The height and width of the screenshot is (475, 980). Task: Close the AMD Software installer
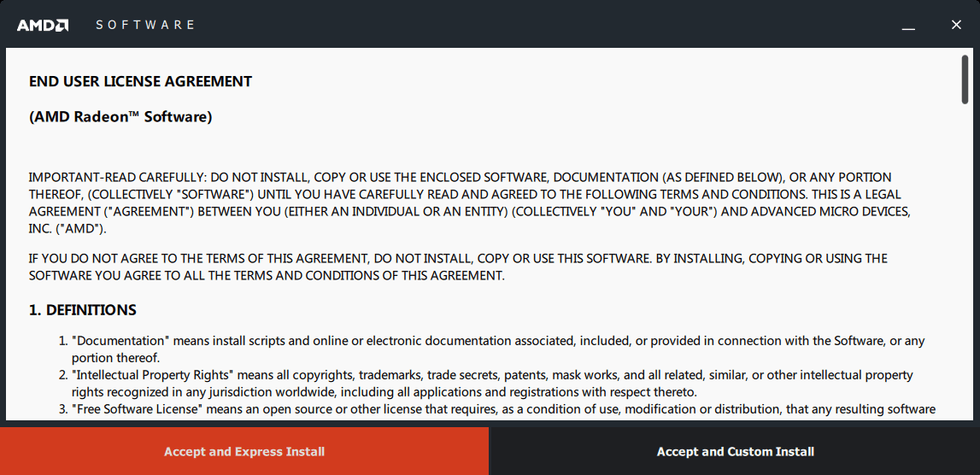pyautogui.click(x=955, y=25)
